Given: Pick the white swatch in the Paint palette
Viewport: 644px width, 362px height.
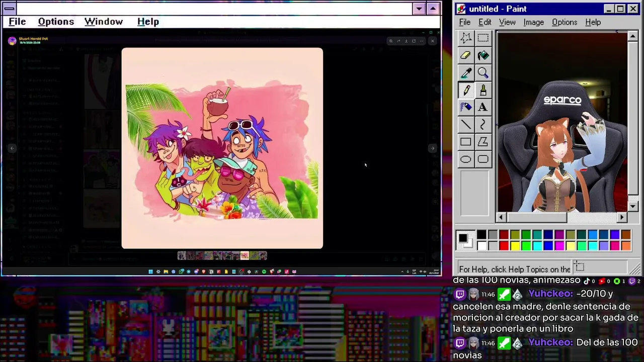Looking at the screenshot, I should pyautogui.click(x=481, y=246).
